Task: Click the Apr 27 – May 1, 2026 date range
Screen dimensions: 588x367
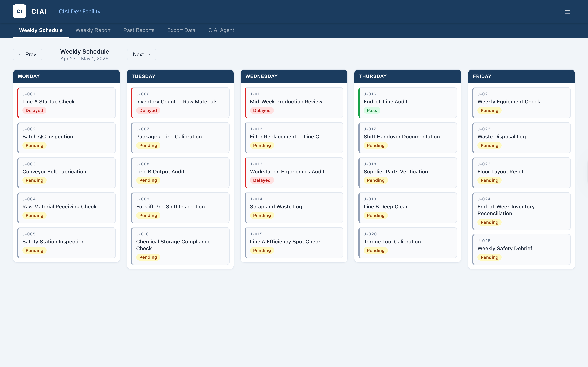Action: [x=84, y=59]
